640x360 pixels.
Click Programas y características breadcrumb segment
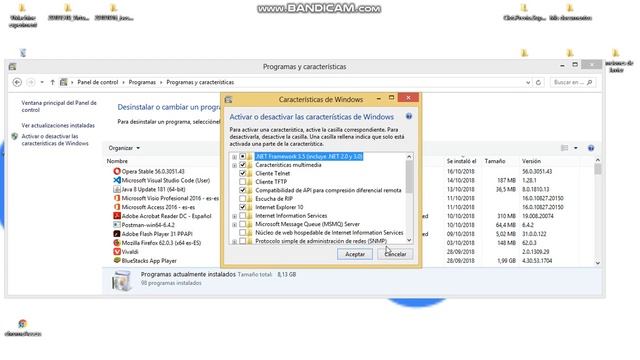(x=200, y=82)
